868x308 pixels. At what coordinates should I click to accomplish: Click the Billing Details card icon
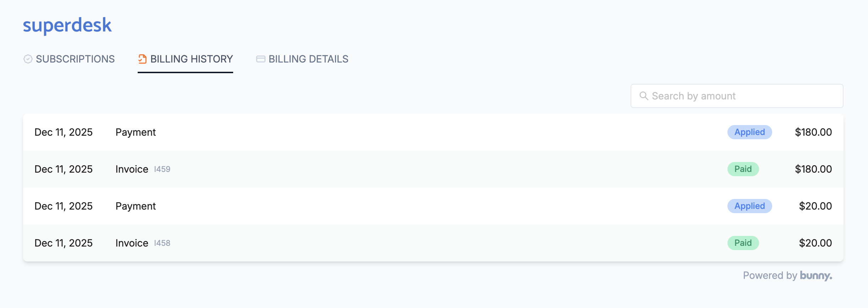261,59
